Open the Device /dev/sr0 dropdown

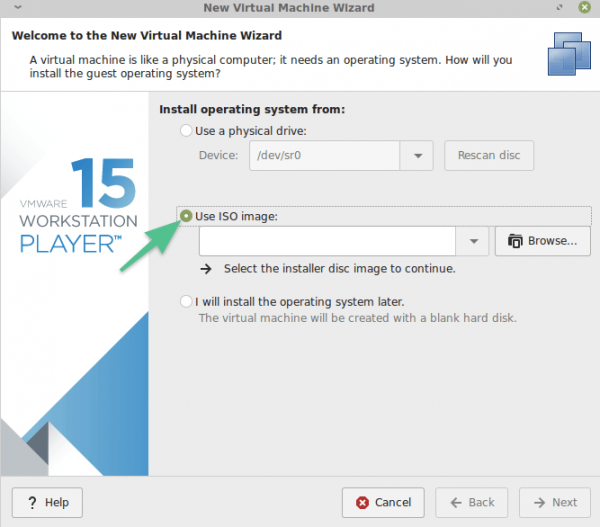point(417,155)
